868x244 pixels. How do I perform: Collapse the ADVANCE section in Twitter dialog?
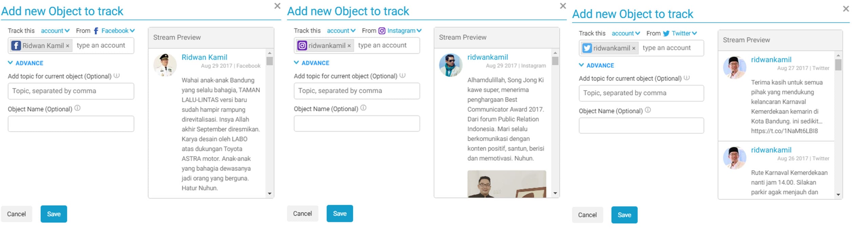point(596,65)
